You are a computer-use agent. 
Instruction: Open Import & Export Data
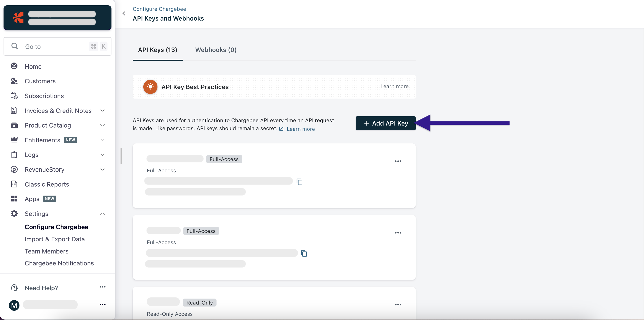pos(55,239)
